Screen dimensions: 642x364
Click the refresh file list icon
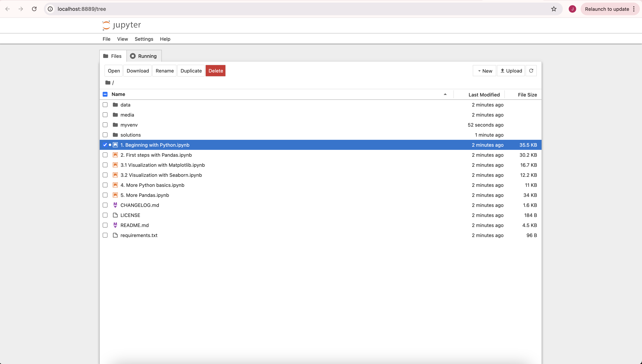(x=531, y=71)
